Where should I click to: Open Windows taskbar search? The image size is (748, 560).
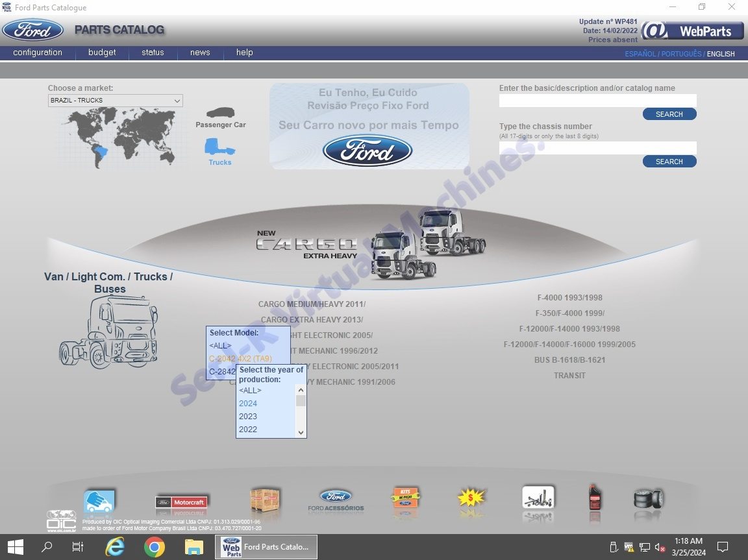47,546
